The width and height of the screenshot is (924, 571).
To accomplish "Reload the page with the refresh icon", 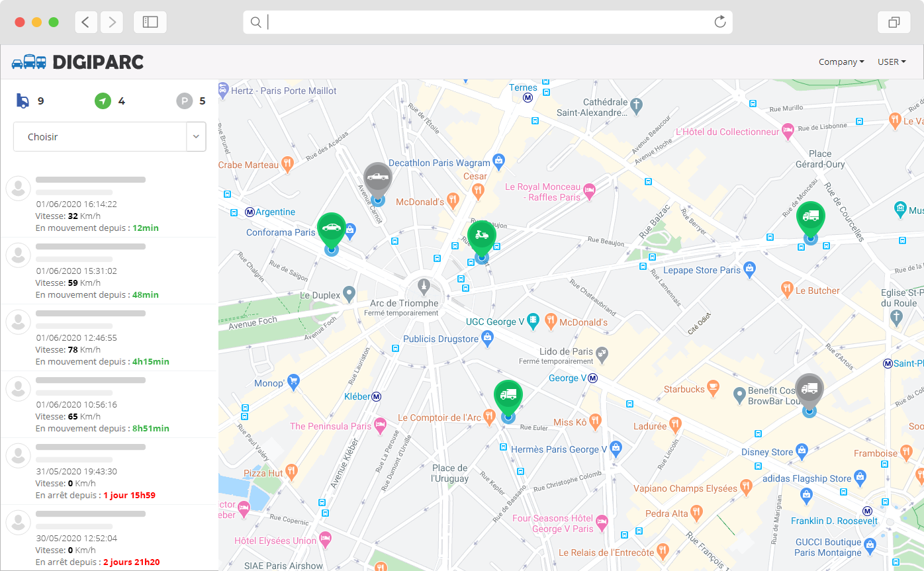I will [720, 22].
